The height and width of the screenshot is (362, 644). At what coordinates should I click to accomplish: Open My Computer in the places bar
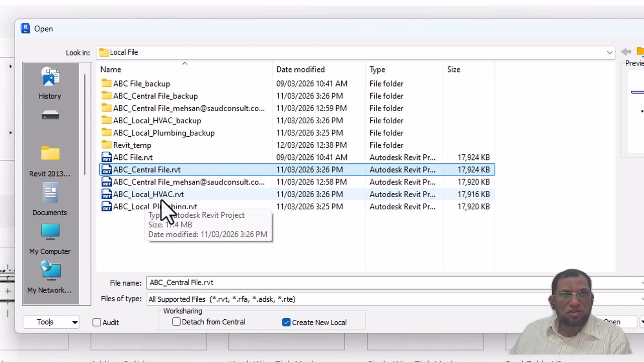point(50,239)
